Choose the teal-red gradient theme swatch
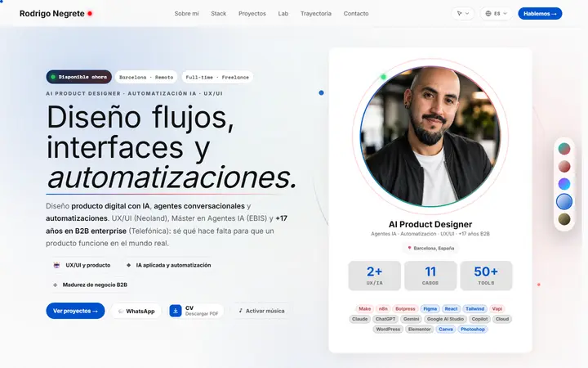The image size is (588, 368). coord(564,149)
